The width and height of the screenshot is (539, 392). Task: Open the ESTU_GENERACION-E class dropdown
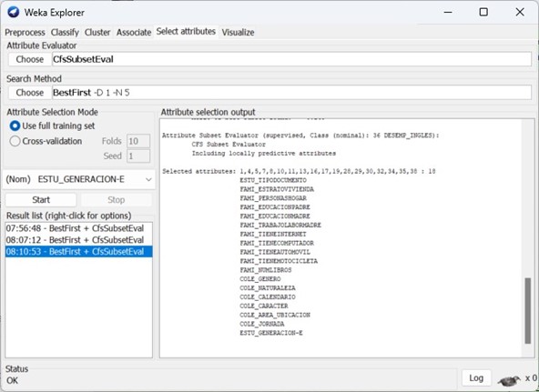(78, 179)
